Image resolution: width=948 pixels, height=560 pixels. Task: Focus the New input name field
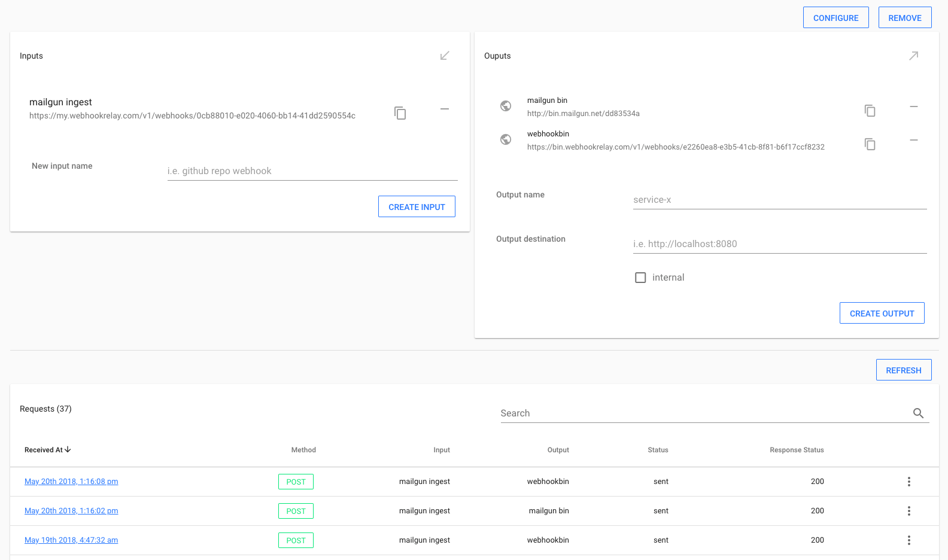coord(312,171)
